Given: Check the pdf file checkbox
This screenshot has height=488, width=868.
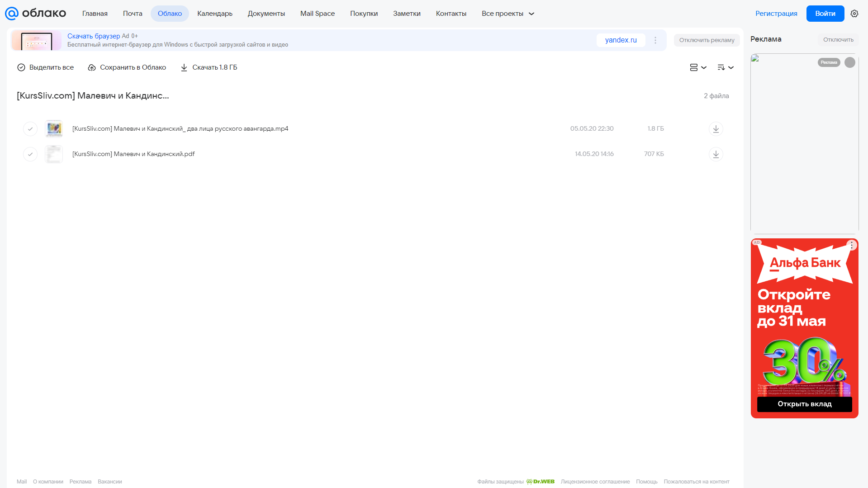Looking at the screenshot, I should (30, 154).
